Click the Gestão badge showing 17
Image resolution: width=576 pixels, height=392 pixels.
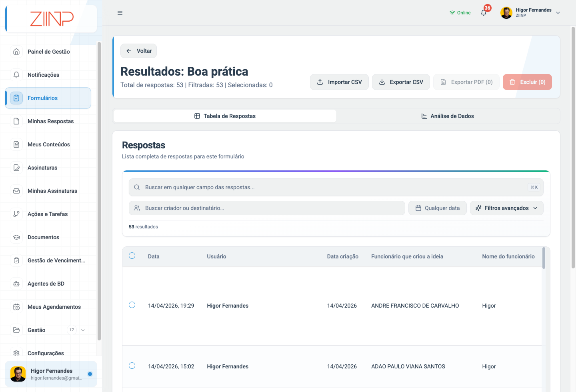point(72,330)
